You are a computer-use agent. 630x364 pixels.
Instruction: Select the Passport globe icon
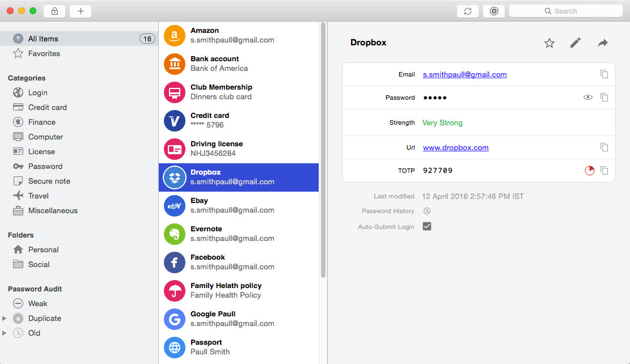tap(175, 348)
